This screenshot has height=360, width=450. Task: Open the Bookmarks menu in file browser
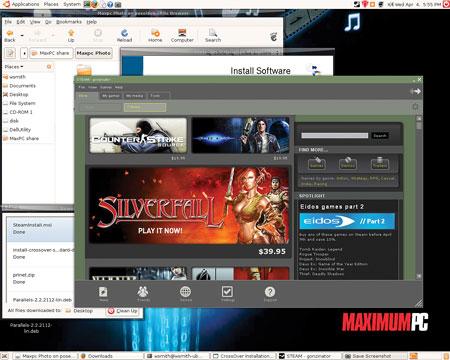click(x=69, y=22)
